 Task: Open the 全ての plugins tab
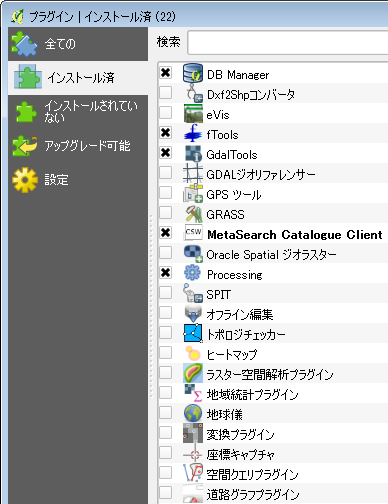coord(78,44)
